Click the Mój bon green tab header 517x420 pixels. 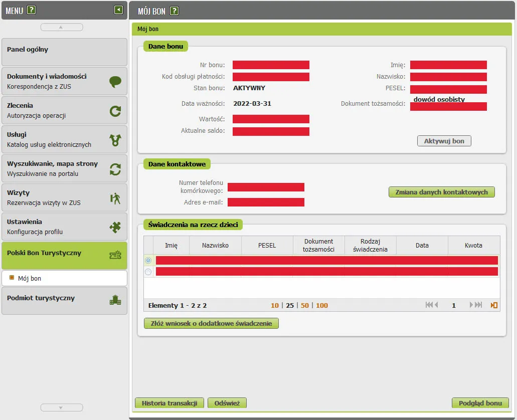pyautogui.click(x=322, y=29)
